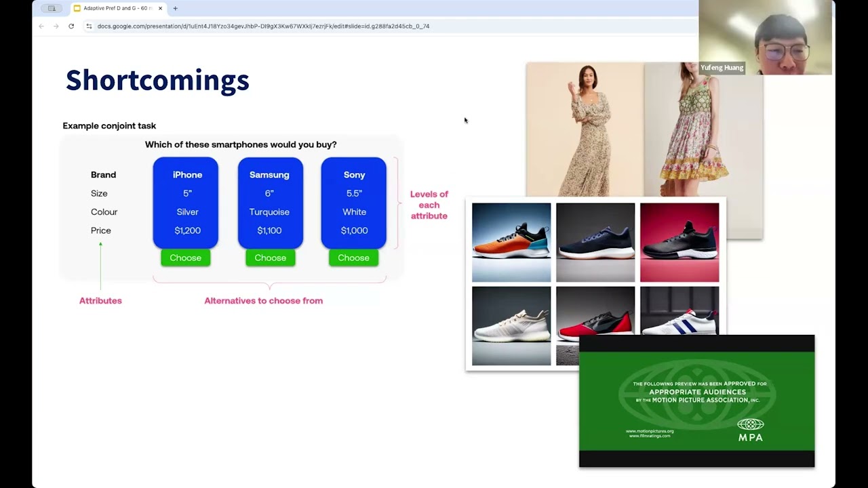Click the White colour value
Screen dimensions: 868x488
tap(354, 211)
